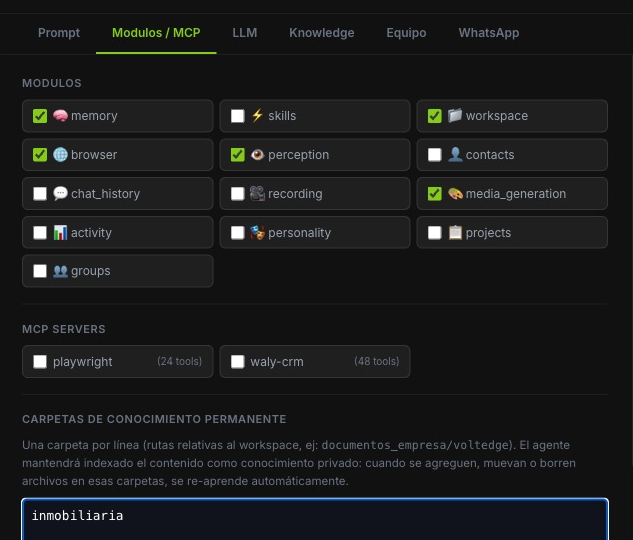The height and width of the screenshot is (540, 633).
Task: Uncheck the memory module checkbox
Action: [x=40, y=116]
